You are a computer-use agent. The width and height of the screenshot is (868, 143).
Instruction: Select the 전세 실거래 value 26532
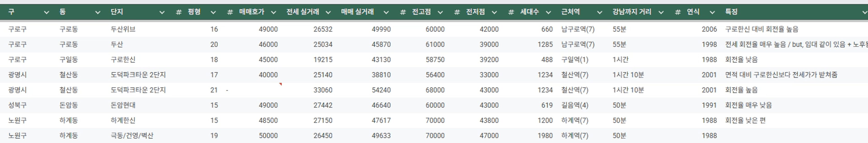coord(323,29)
